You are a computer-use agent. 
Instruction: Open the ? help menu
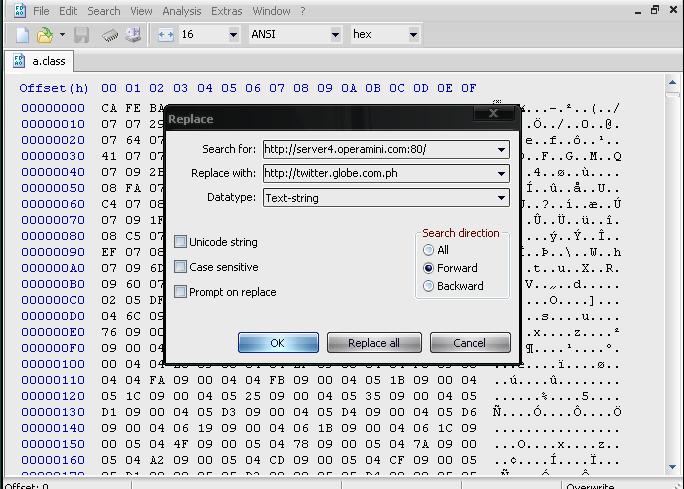click(303, 11)
